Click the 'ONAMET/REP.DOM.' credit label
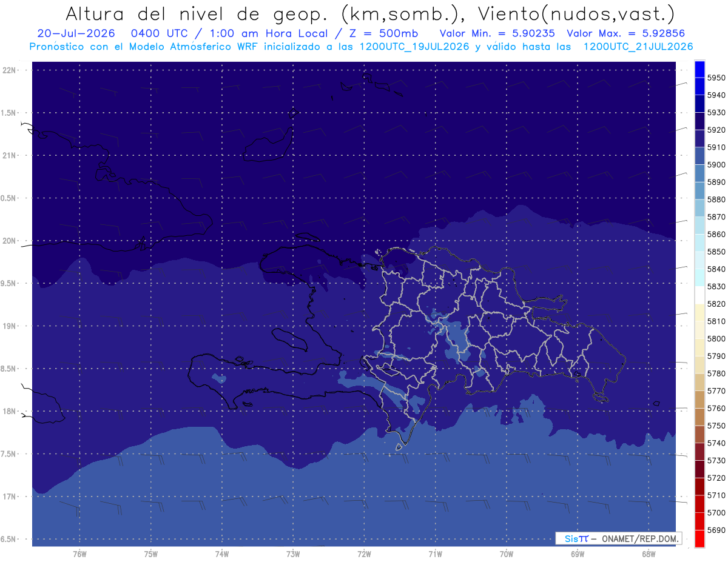 pyautogui.click(x=640, y=538)
